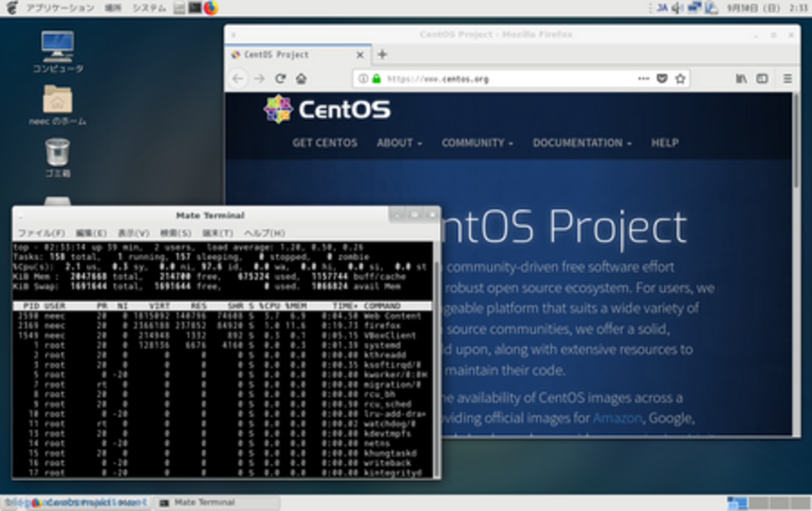Click the JA input method indicator
Viewport: 812px width, 511px height.
662,8
